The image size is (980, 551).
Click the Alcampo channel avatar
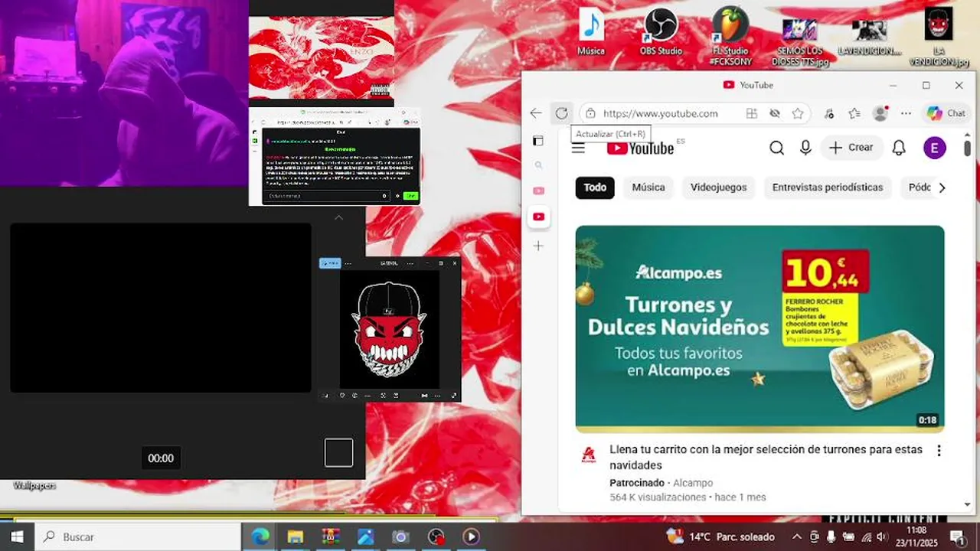(589, 455)
